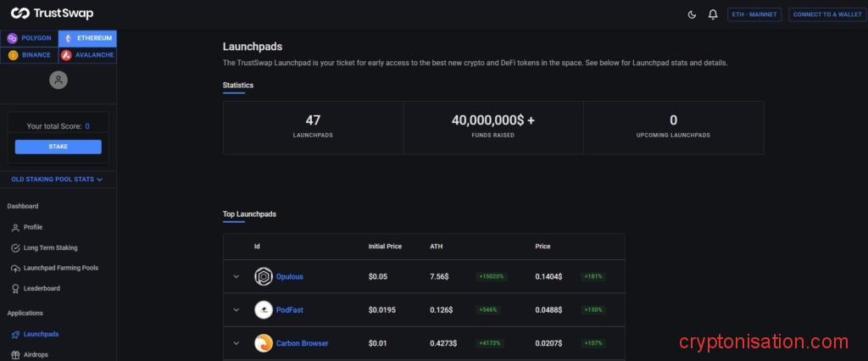Switch to the Ethereum network tab
The image size is (868, 361).
coord(87,38)
